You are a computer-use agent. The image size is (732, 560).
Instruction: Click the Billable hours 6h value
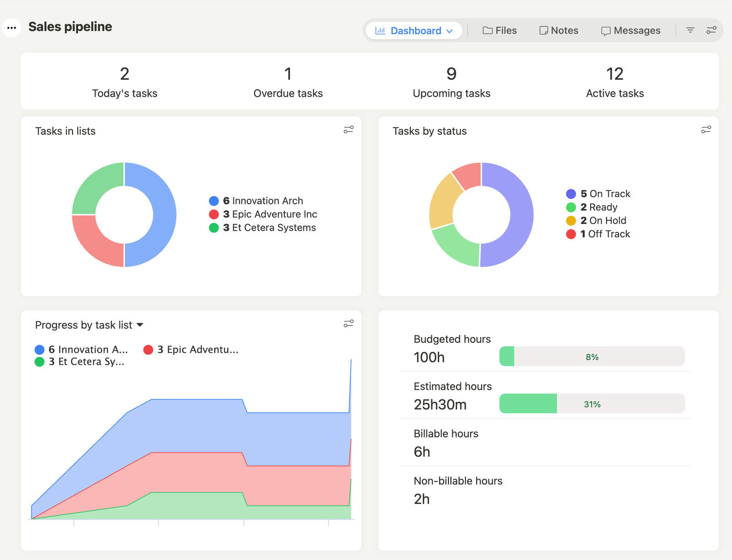coord(422,452)
